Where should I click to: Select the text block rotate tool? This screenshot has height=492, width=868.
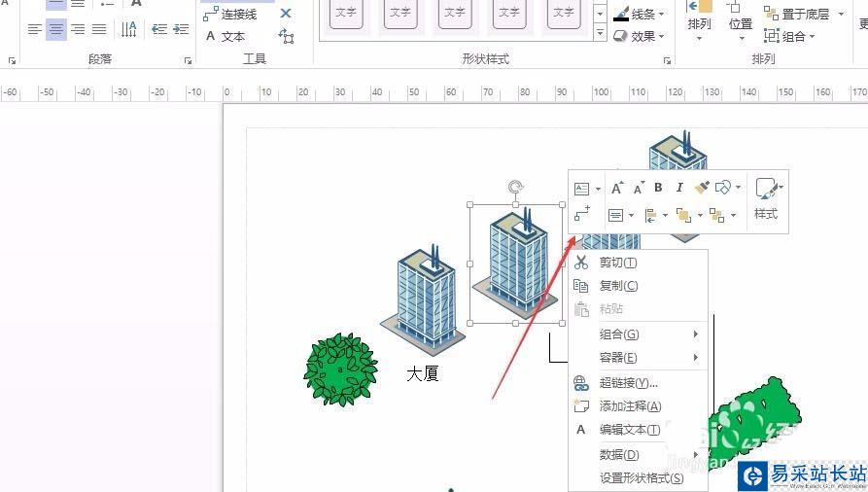pos(286,37)
